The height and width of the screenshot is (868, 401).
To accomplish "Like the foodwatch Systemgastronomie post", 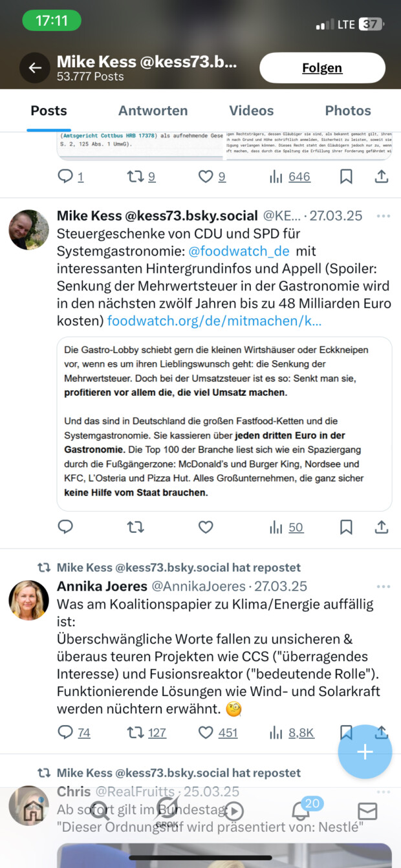I will (x=206, y=527).
